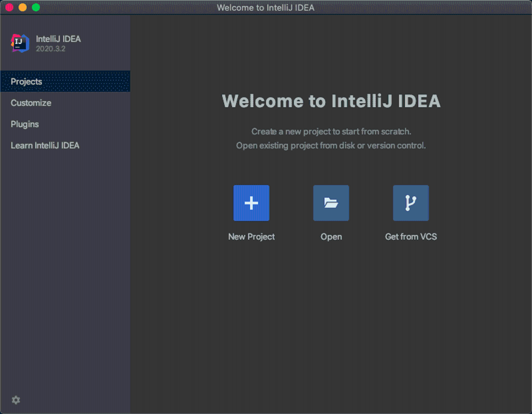Maximize the window with green button

36,7
